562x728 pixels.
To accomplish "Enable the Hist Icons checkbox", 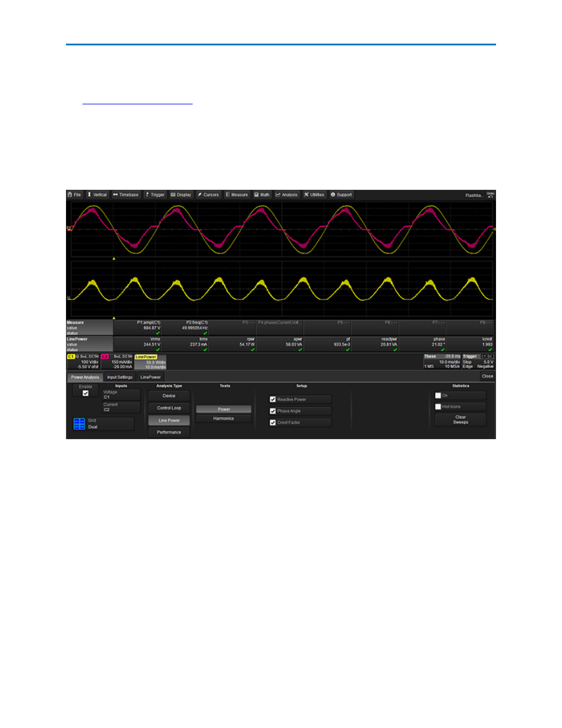I will click(438, 407).
